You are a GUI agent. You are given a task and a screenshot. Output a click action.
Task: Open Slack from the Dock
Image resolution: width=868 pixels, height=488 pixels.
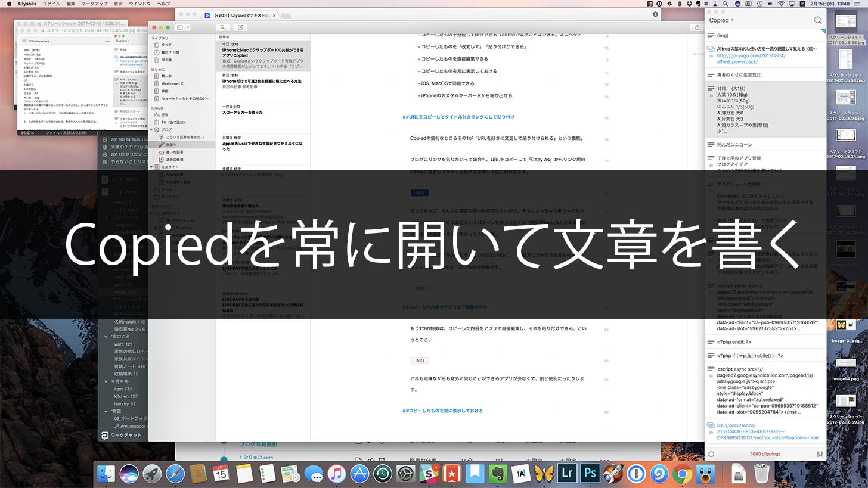(429, 474)
